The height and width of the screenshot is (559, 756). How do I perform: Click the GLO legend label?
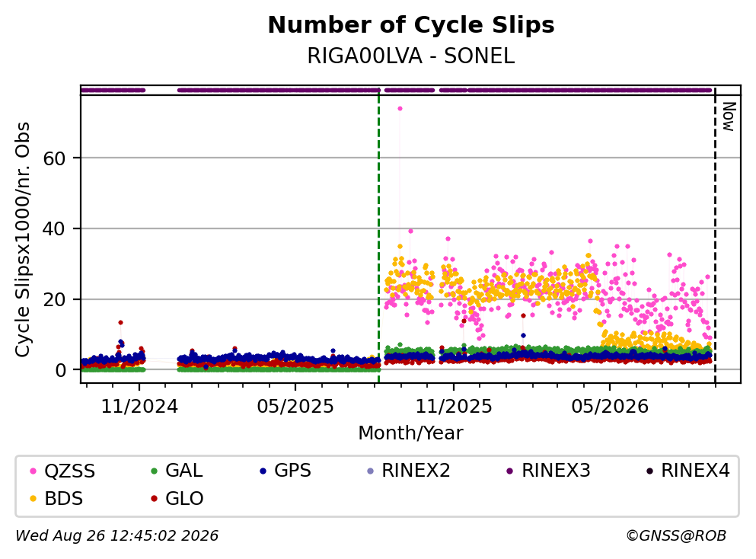point(184,498)
